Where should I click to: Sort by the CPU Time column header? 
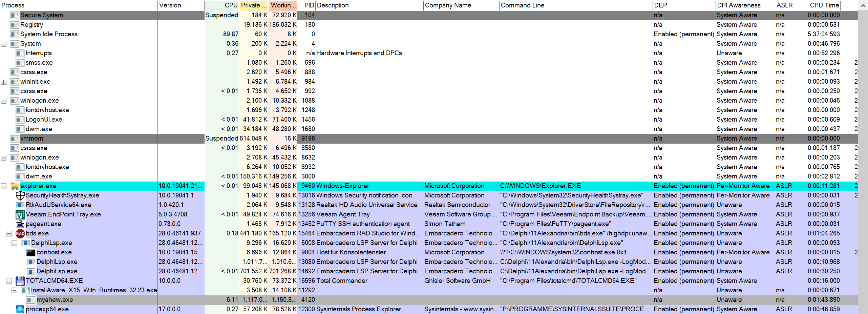(x=821, y=5)
